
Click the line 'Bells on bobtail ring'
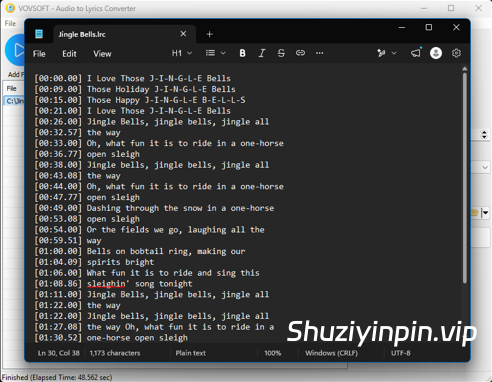coord(140,251)
